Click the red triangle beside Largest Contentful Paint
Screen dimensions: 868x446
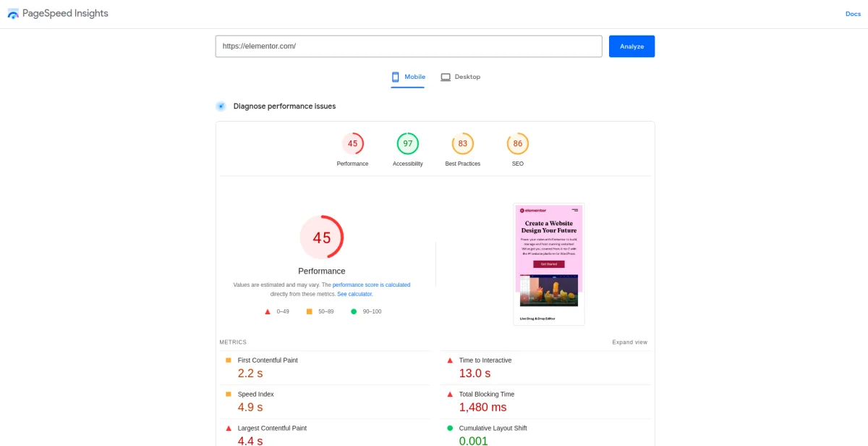pos(229,429)
